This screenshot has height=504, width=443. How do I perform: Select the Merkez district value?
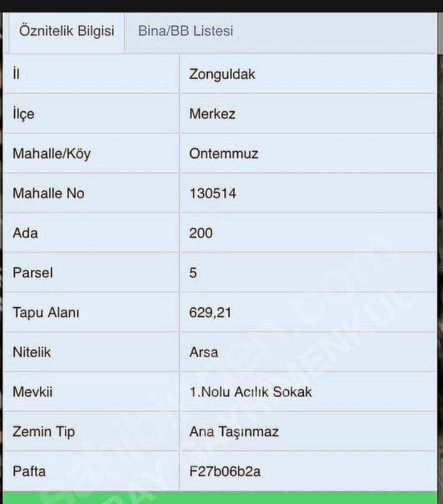(212, 114)
